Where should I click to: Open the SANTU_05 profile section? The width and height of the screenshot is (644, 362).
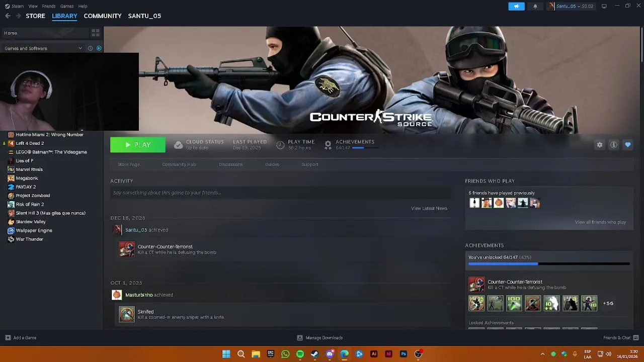(144, 16)
